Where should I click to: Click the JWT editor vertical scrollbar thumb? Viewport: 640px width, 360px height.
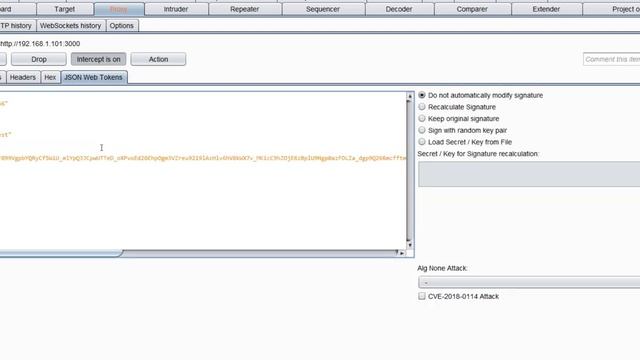[x=410, y=171]
